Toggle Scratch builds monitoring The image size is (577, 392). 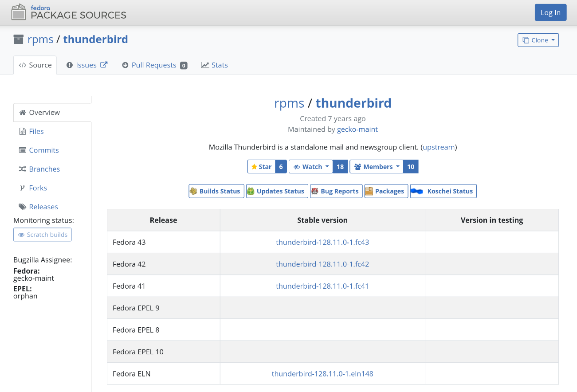pos(43,235)
